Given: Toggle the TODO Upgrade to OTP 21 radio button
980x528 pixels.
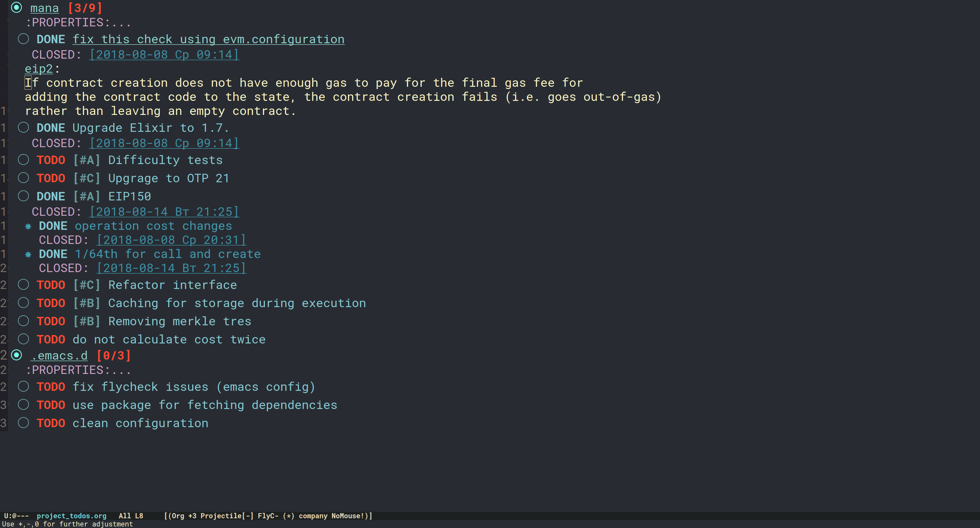Looking at the screenshot, I should 23,178.
